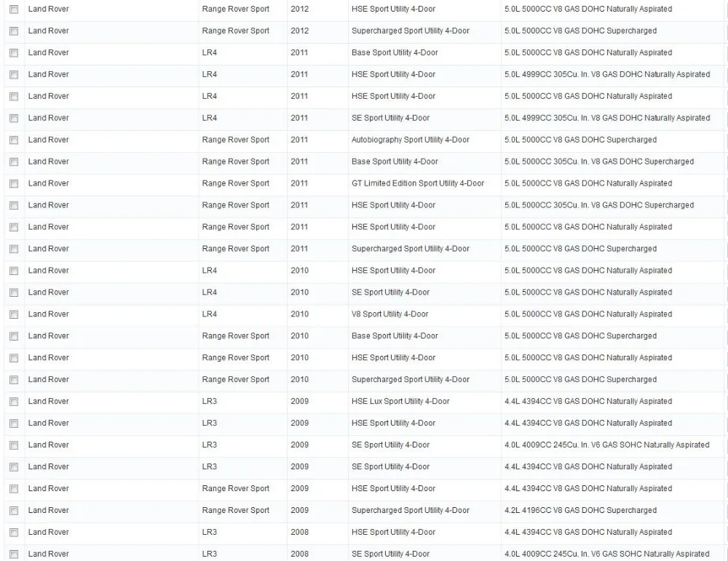This screenshot has width=728, height=561.
Task: Tick 2011 Range Rover Sport Supercharged trim checkbox
Action: click(x=14, y=249)
